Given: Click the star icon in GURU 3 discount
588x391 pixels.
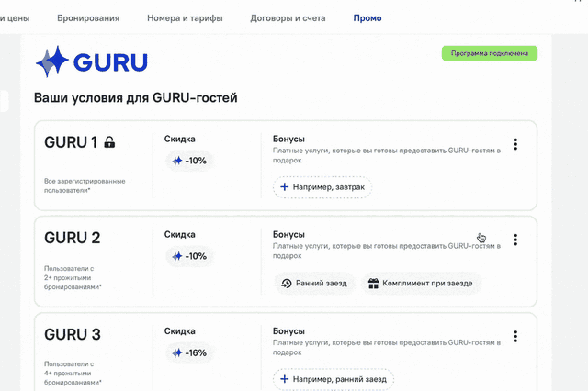Looking at the screenshot, I should point(177,352).
